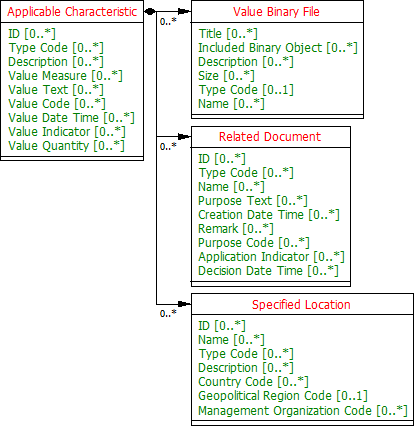The width and height of the screenshot is (415, 439).
Task: Select the Geopolitical Region Code attribute
Action: pyautogui.click(x=283, y=396)
